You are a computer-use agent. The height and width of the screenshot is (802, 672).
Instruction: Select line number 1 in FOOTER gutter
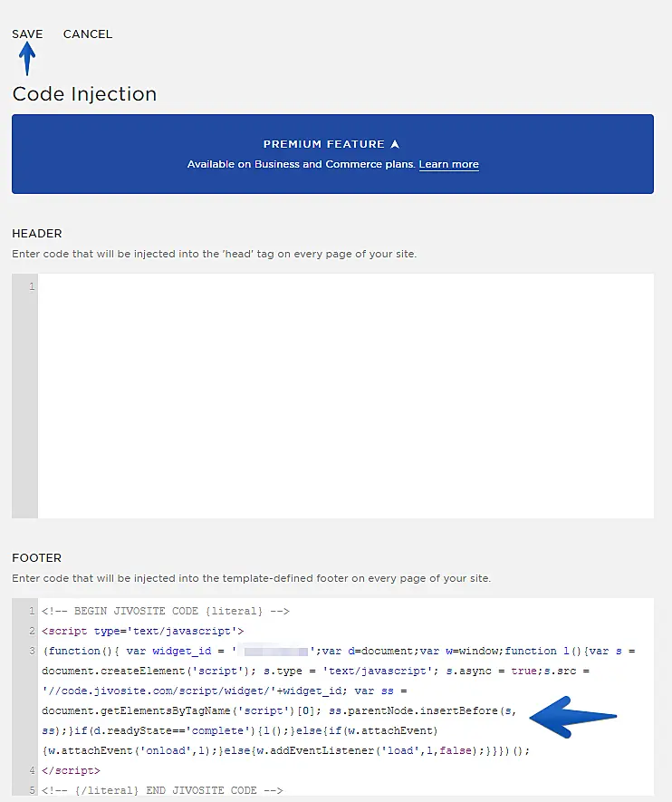coord(32,611)
